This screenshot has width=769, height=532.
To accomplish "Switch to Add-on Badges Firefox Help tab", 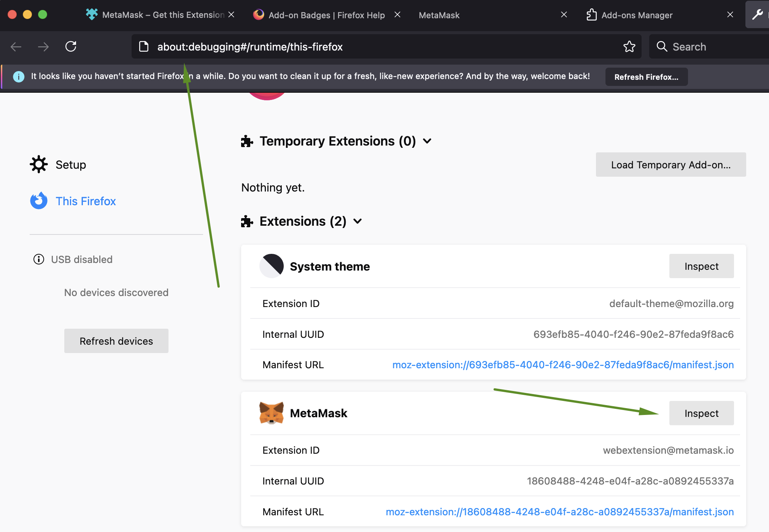I will [x=326, y=15].
